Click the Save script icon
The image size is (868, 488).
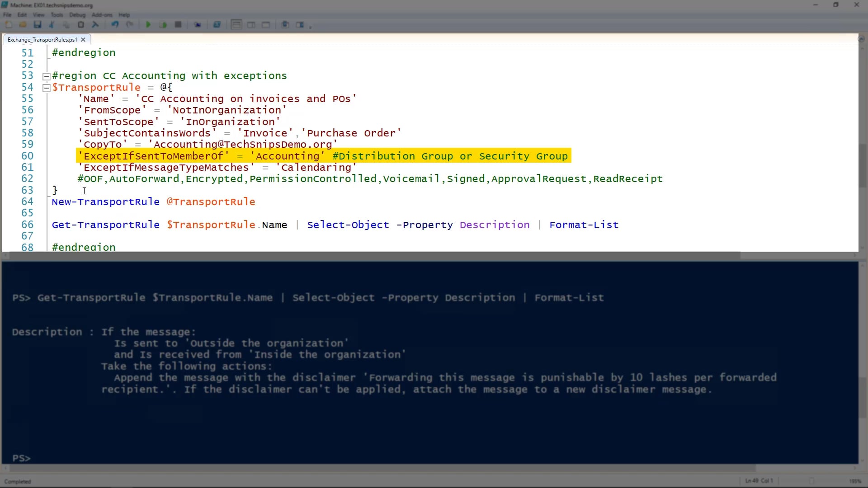(38, 25)
